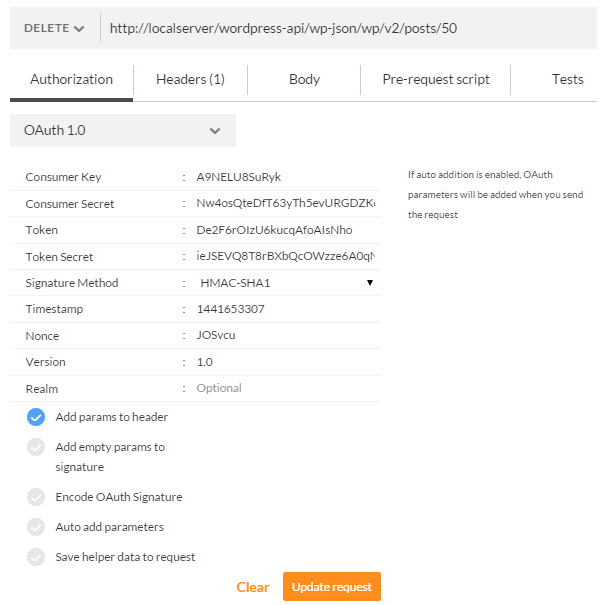Click the Consumer Key label
Screen dimensions: 600x605
pyautogui.click(x=63, y=177)
